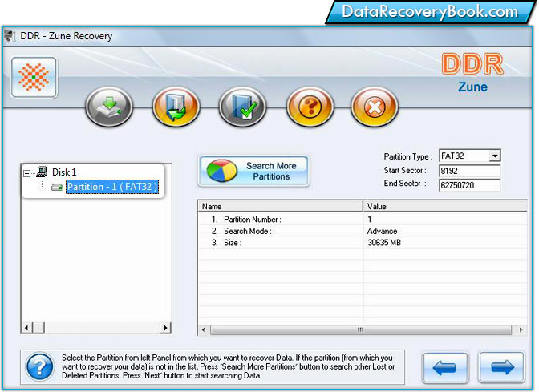The image size is (539, 392).
Task: Collapse the Disk 1 tree node
Action: point(26,173)
